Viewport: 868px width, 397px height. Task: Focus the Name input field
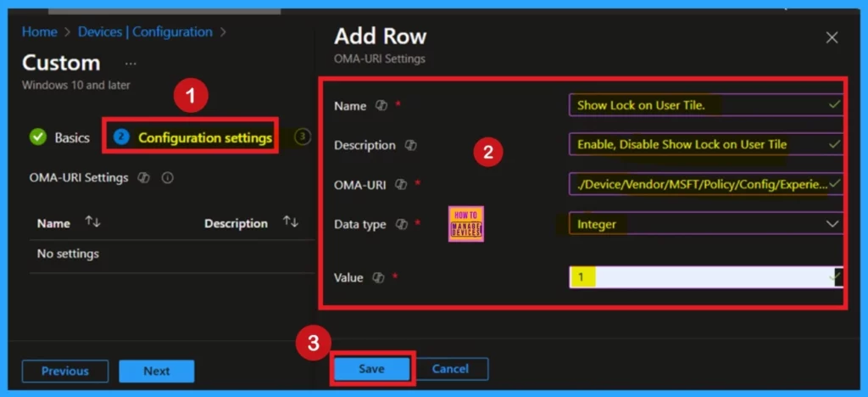click(x=706, y=105)
